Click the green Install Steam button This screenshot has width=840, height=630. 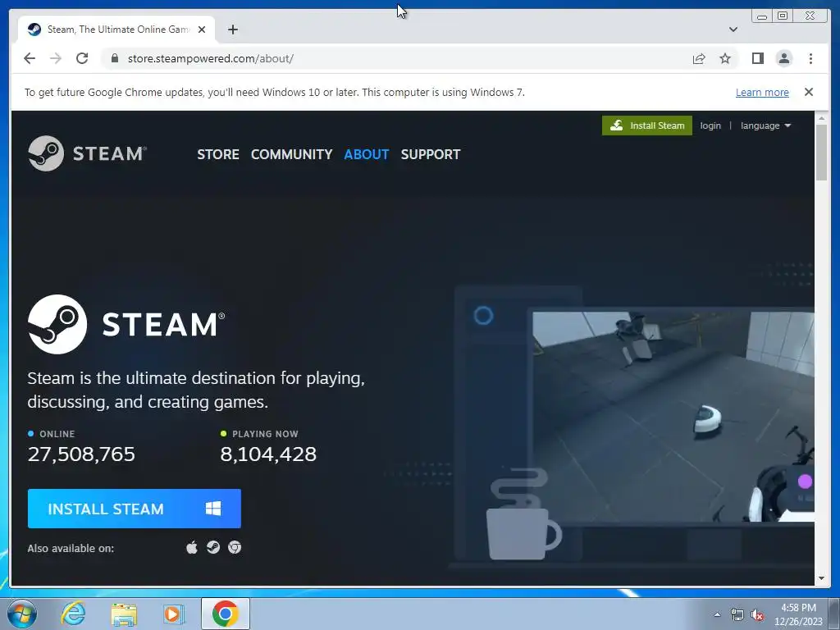tap(646, 126)
